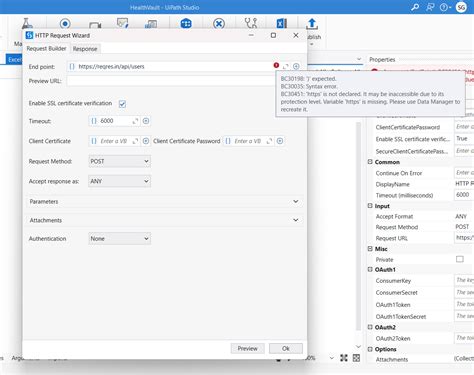This screenshot has width=474, height=375.
Task: Open the Request Method dropdown
Action: 119,161
